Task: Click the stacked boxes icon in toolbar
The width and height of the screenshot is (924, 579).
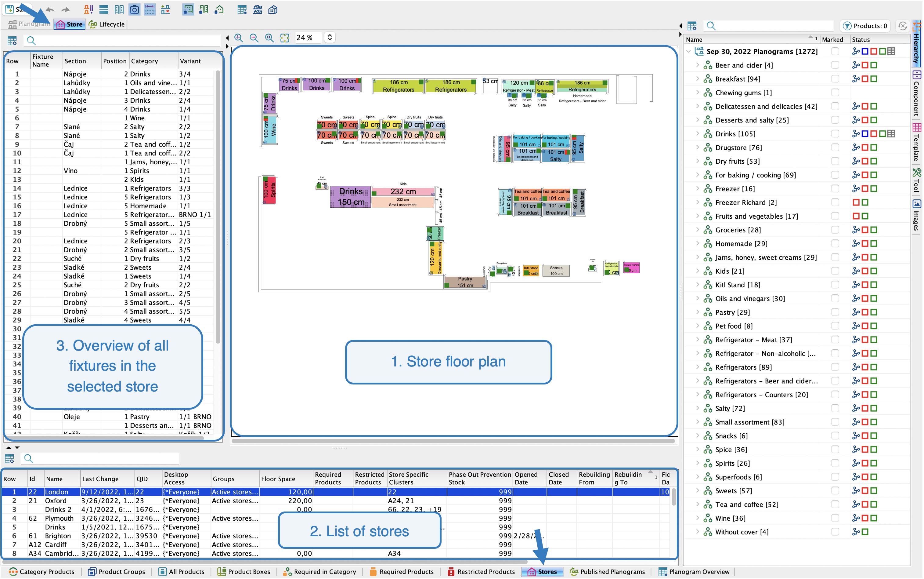Action: pyautogui.click(x=258, y=9)
